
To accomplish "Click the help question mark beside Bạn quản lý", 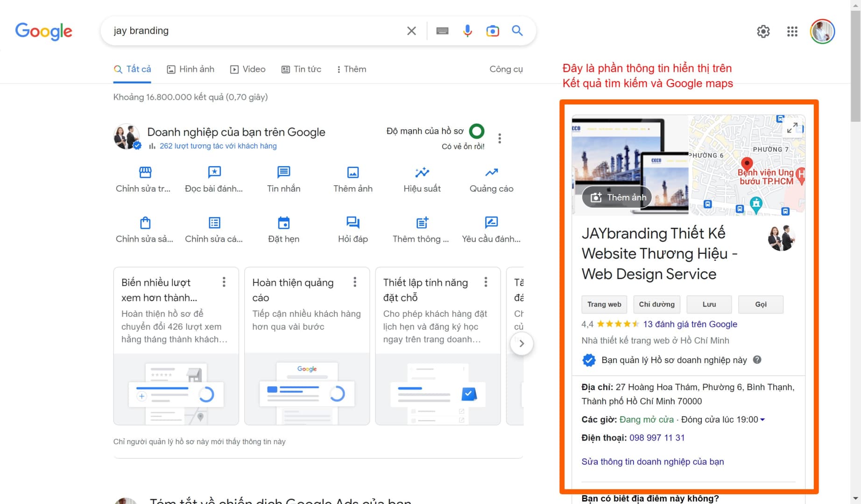I will (757, 360).
